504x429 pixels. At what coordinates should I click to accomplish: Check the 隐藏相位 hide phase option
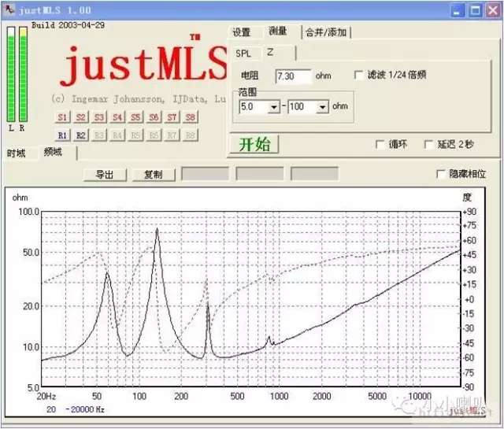441,174
